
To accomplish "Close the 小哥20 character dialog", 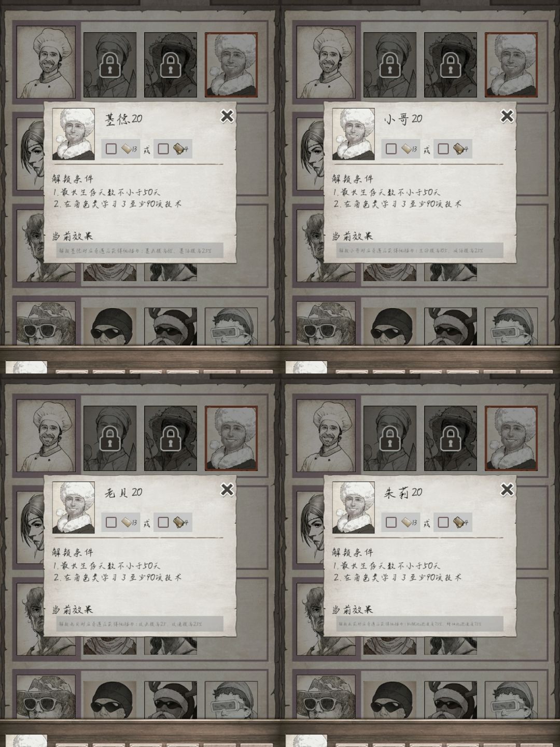I will coord(507,116).
